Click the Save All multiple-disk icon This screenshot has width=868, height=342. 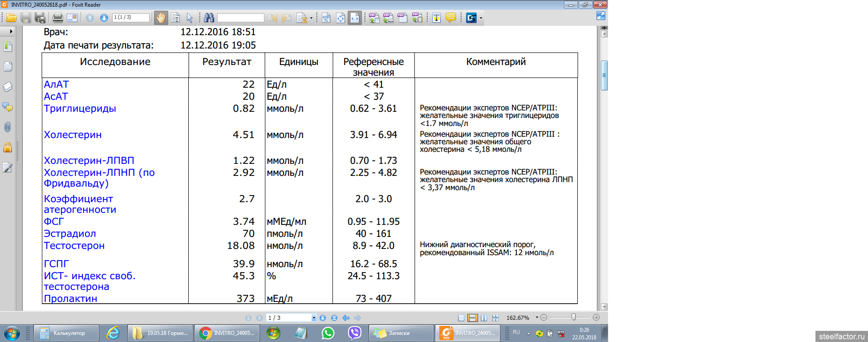(41, 18)
